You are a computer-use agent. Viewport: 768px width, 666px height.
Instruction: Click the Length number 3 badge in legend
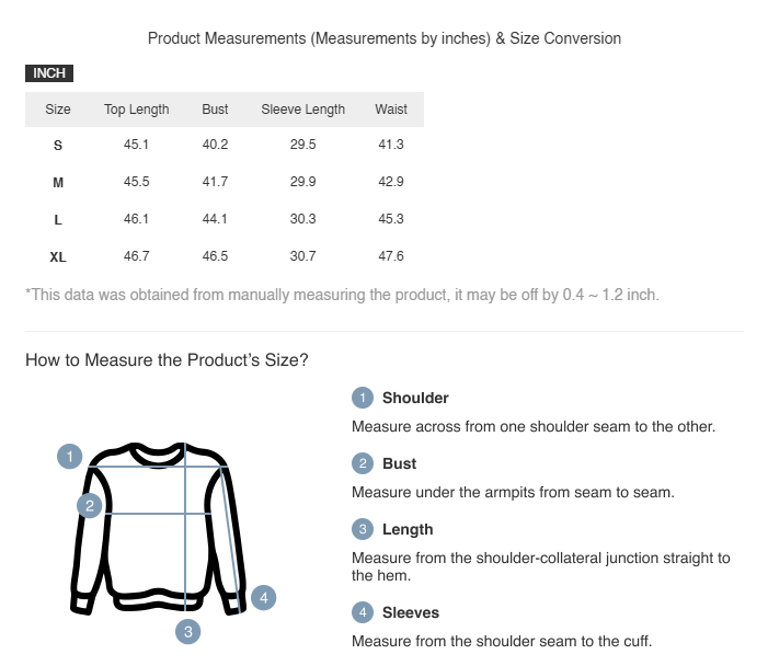(362, 530)
